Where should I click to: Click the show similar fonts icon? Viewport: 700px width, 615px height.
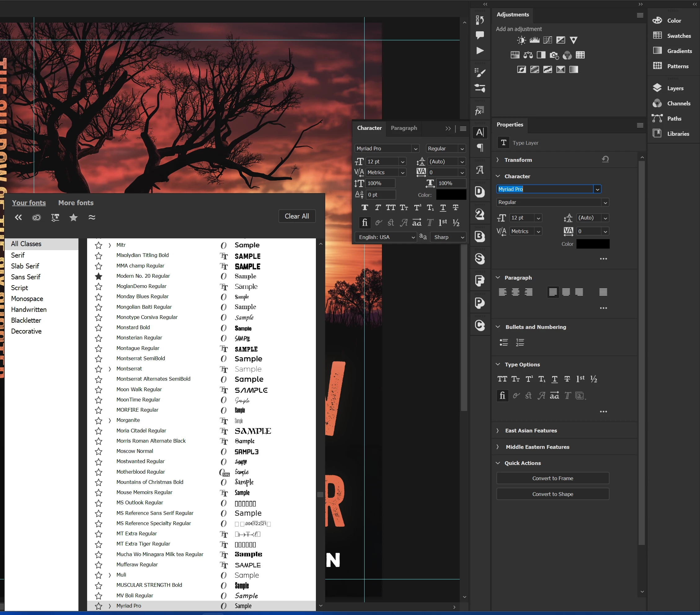pos(92,217)
